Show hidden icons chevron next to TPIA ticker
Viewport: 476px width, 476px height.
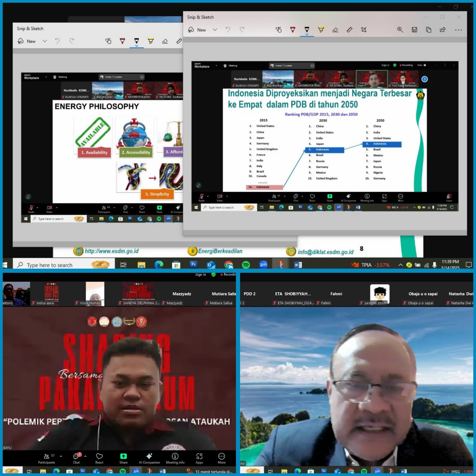(x=400, y=265)
